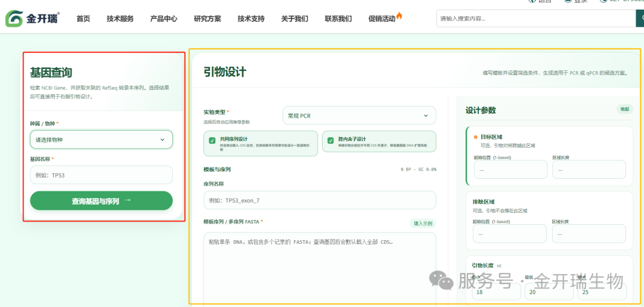Toggle the 跨内含子设计 checkbox
The width and height of the screenshot is (644, 307).
[x=330, y=141]
